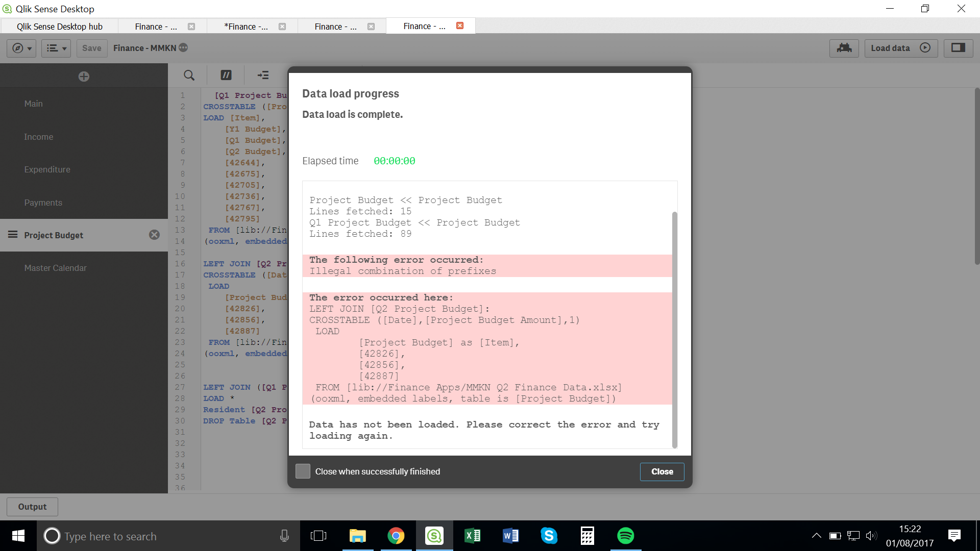This screenshot has height=551, width=980.
Task: Click the Type here to search box
Action: pos(168,536)
